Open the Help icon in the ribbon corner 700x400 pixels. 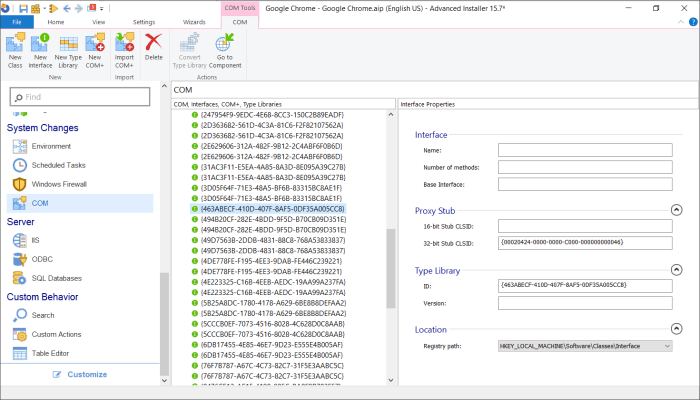tap(693, 21)
